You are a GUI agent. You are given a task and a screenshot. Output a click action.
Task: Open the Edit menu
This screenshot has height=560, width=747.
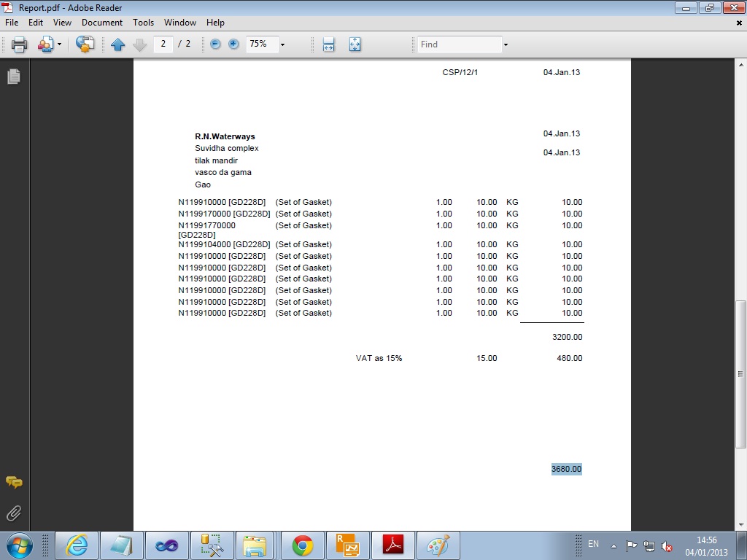click(36, 23)
